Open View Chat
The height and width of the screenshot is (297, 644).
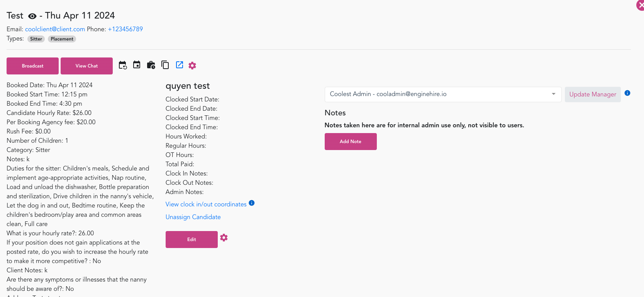coord(86,66)
